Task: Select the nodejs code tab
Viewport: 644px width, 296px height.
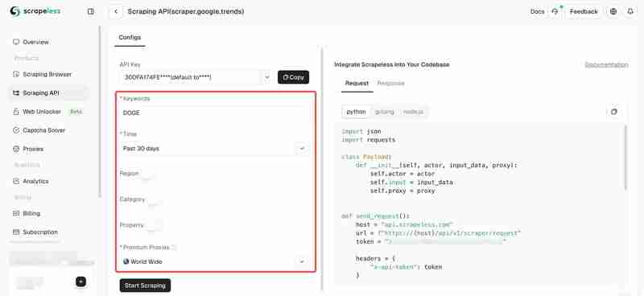Action: click(413, 112)
